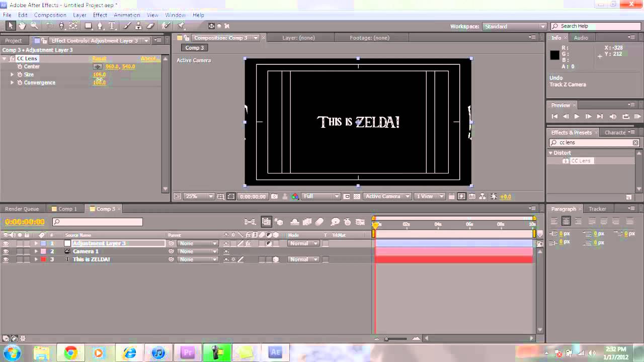Select the Selection arrow tool
The height and width of the screenshot is (362, 644).
pos(11,26)
